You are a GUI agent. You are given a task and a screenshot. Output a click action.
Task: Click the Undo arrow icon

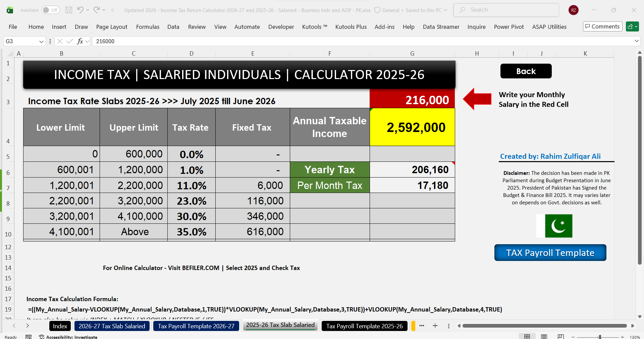pos(80,10)
